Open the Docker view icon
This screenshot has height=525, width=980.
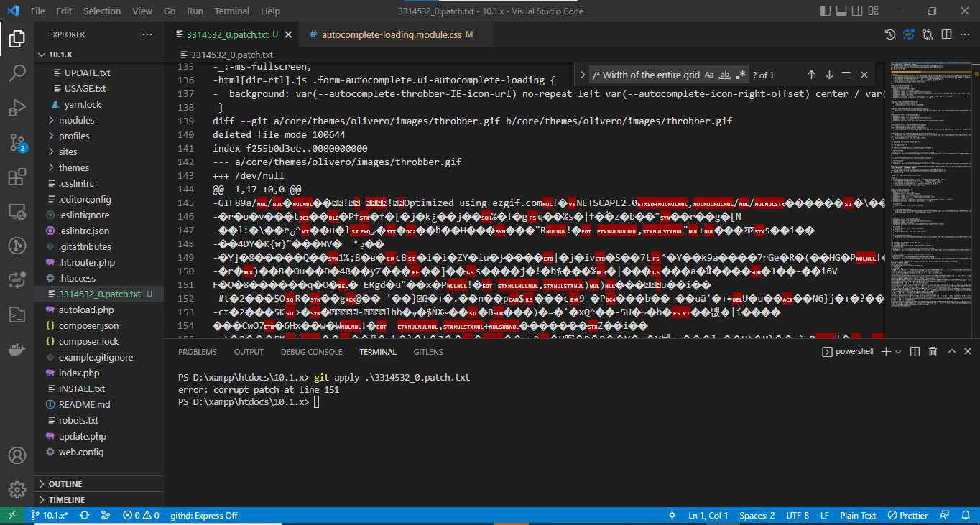(x=17, y=350)
